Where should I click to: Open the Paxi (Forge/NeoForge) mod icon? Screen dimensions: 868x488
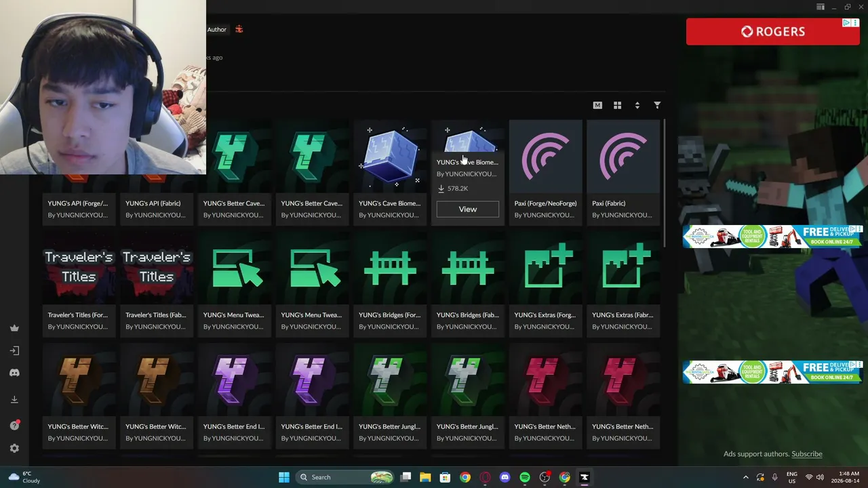pos(546,157)
